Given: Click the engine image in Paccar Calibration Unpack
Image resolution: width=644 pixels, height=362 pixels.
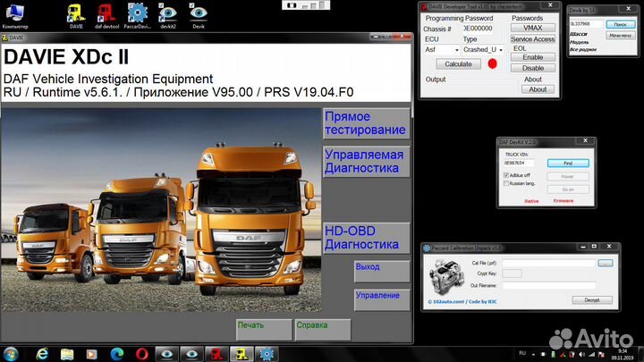Looking at the screenshot, I should tap(446, 277).
